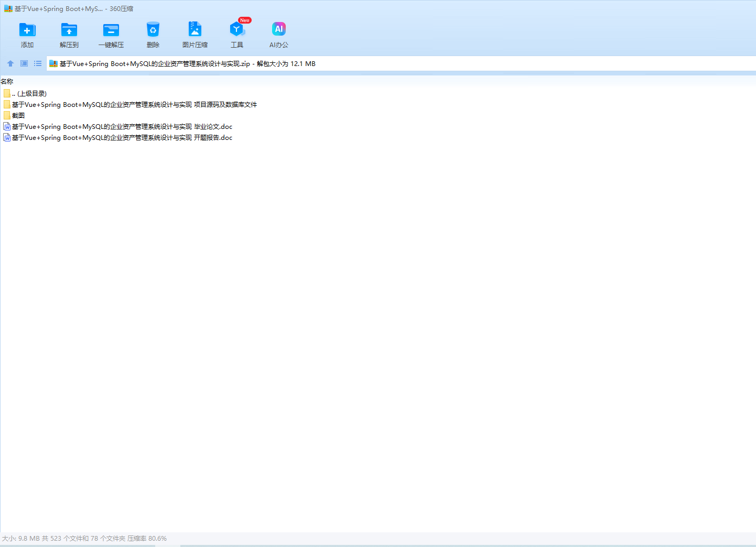
Task: Select the 项目源码及数据库文件 folder
Action: (134, 105)
